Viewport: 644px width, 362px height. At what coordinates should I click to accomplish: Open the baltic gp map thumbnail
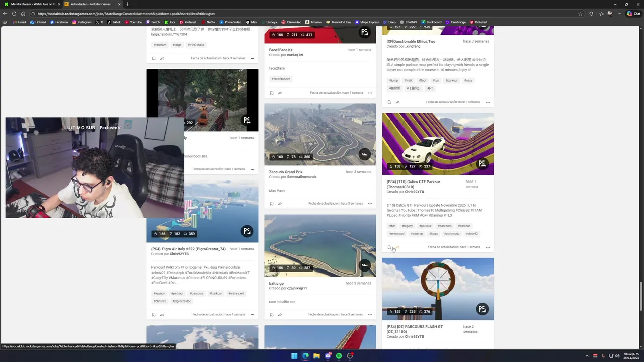(x=320, y=245)
